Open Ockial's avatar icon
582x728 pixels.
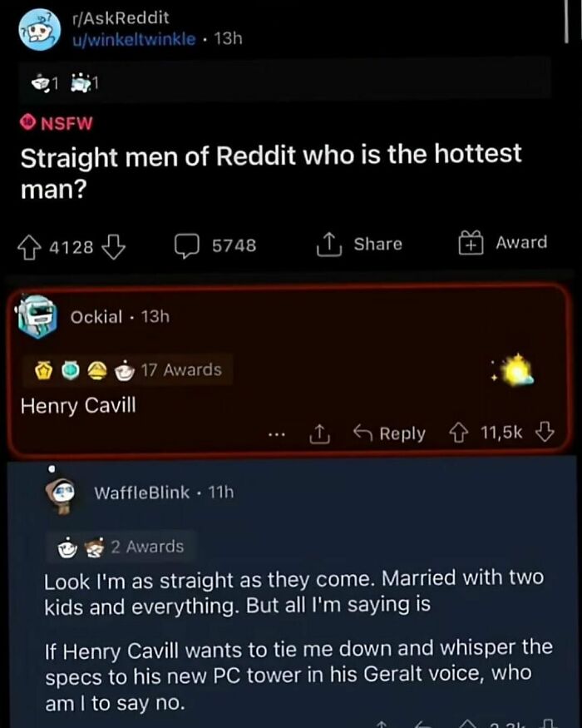(35, 316)
